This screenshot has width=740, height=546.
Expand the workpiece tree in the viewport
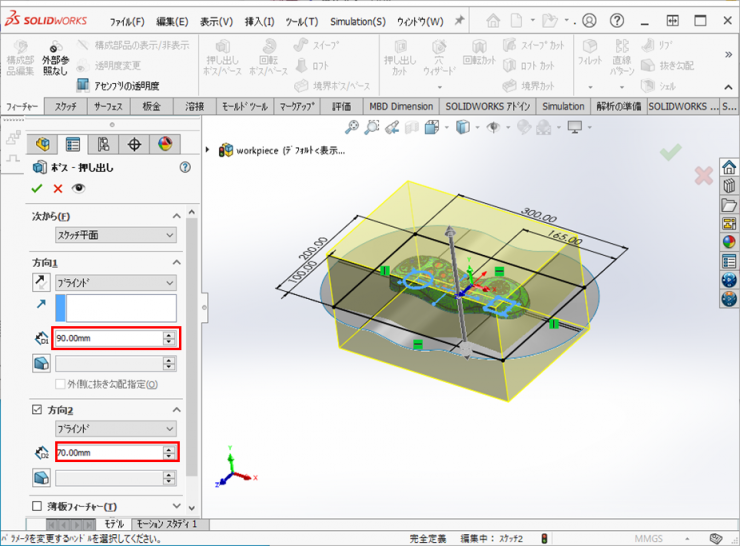point(208,150)
